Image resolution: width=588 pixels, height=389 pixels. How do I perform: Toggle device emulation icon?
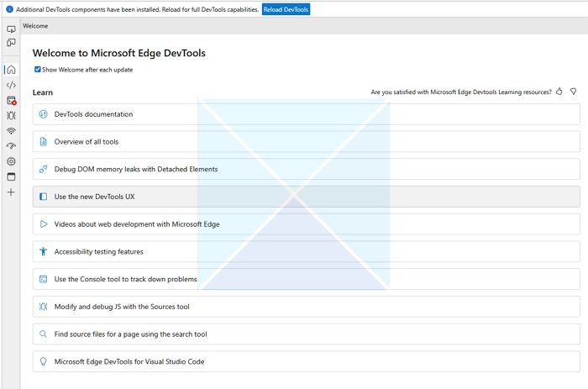point(11,42)
